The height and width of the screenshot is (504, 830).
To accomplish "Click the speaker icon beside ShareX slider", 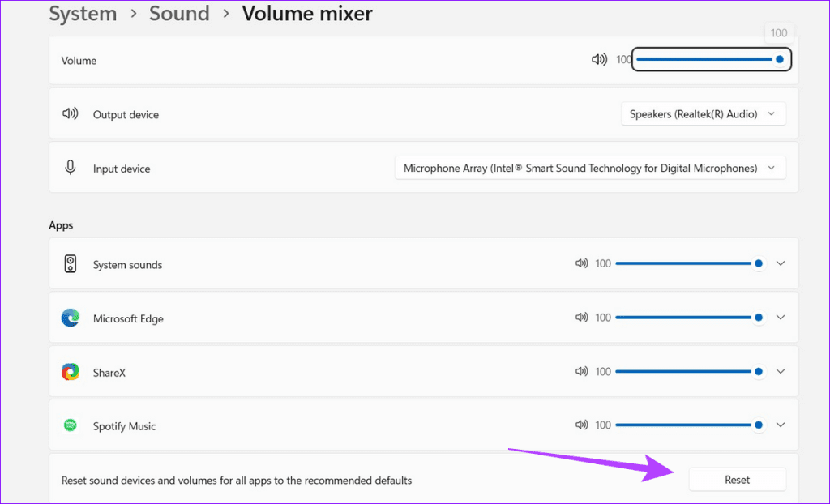I will tap(582, 371).
